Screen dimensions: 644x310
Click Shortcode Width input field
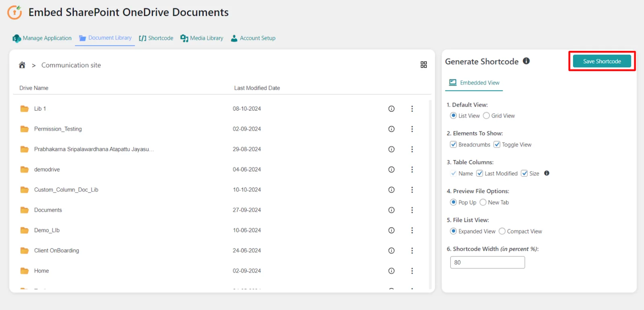click(487, 262)
